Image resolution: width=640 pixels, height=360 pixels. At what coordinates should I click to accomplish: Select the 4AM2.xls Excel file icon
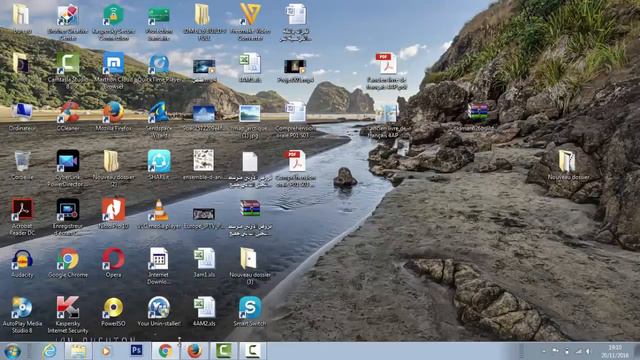coord(204,307)
